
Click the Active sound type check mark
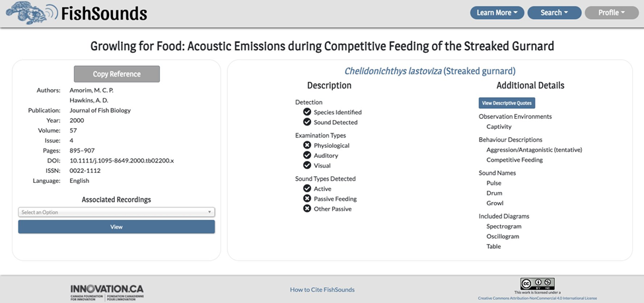(306, 188)
